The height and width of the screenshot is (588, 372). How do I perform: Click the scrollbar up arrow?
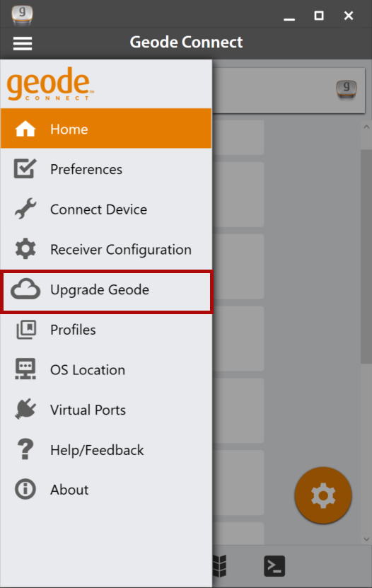coord(366,127)
